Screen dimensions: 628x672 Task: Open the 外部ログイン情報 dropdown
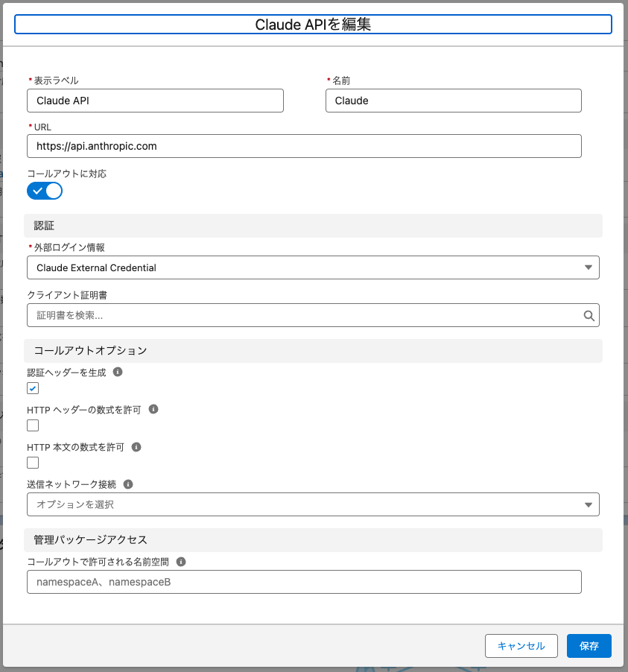coord(313,267)
